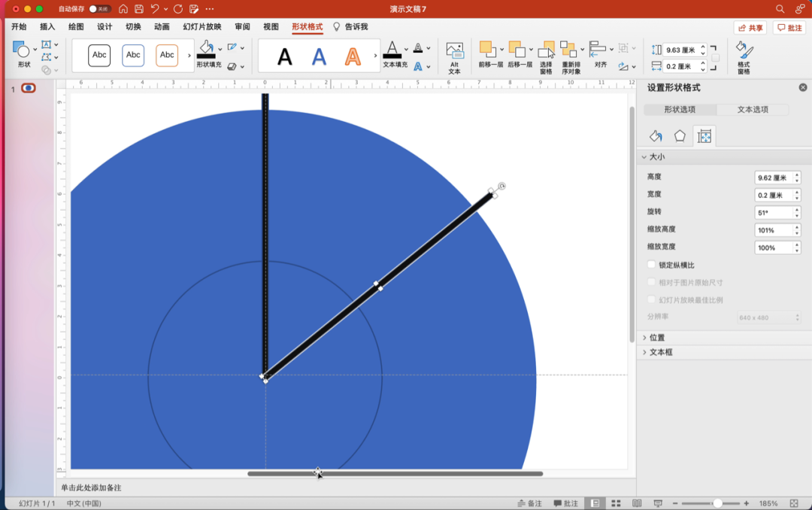Switch to reading view icon
This screenshot has width=812, height=510.
tap(637, 503)
